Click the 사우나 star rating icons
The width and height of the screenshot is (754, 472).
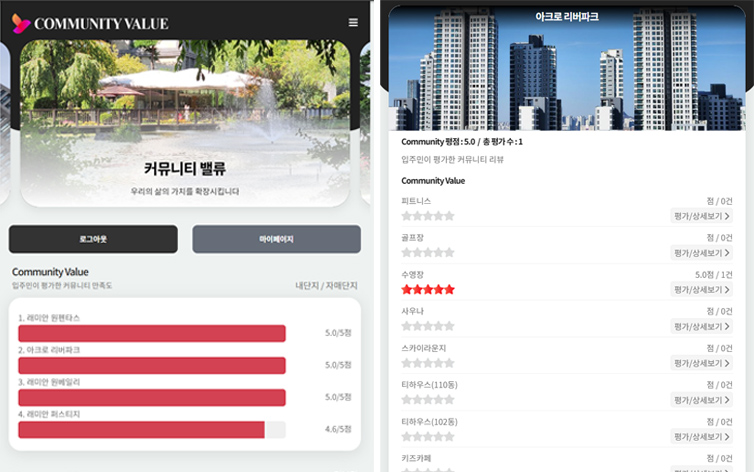coord(427,326)
